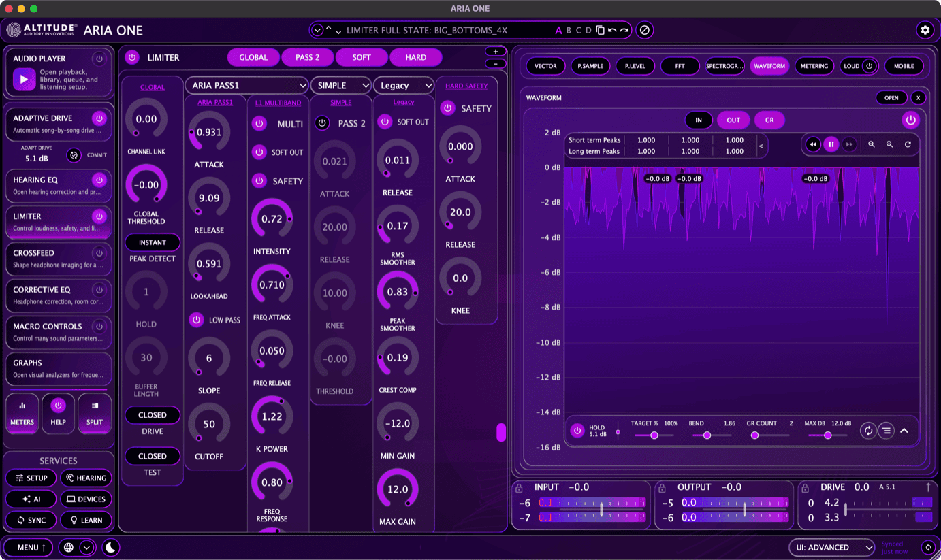Viewport: 941px width, 560px height.
Task: Click the INSTANT peak detect button
Action: point(153,242)
